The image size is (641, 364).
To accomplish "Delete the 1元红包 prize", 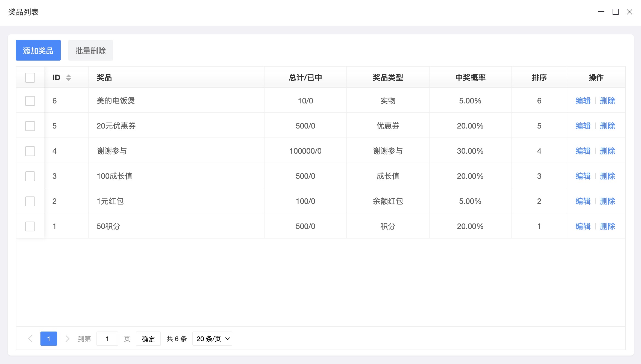I will 608,201.
